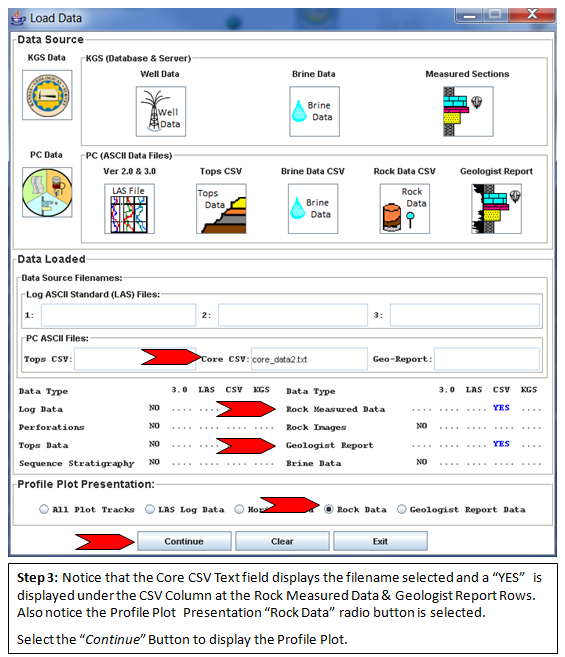Viewport: 565px width, 657px height.
Task: Click NO in the status-table Brine Data row
Action: 422,462
